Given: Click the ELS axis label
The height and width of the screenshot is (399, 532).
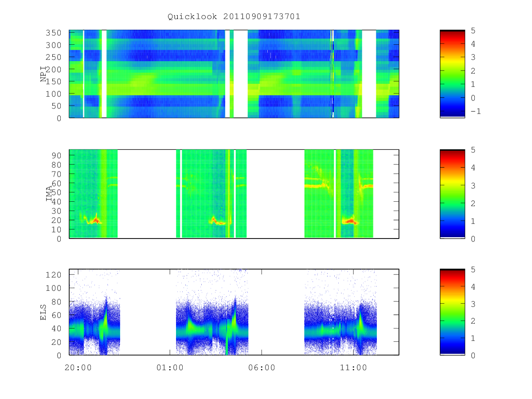Looking at the screenshot, I should pyautogui.click(x=44, y=312).
